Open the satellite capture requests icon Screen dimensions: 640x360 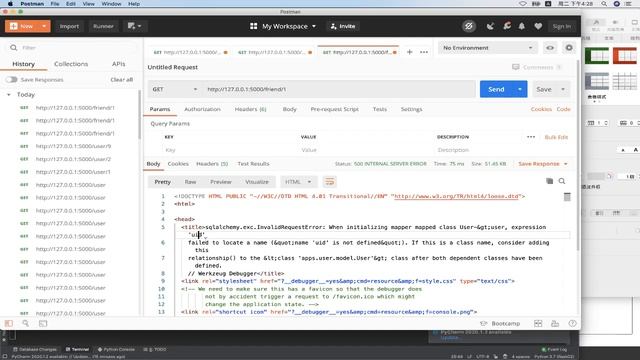point(490,26)
